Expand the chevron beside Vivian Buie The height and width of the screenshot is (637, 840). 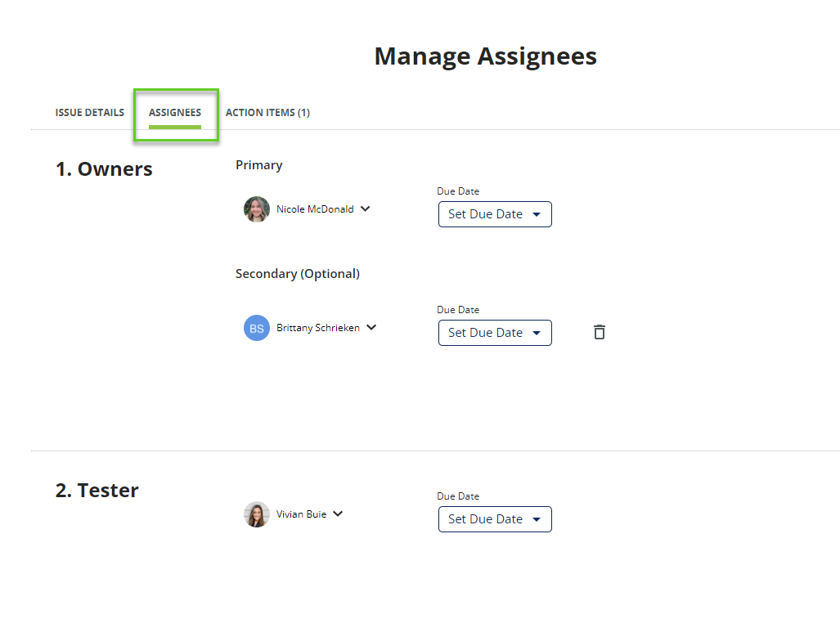pos(338,514)
